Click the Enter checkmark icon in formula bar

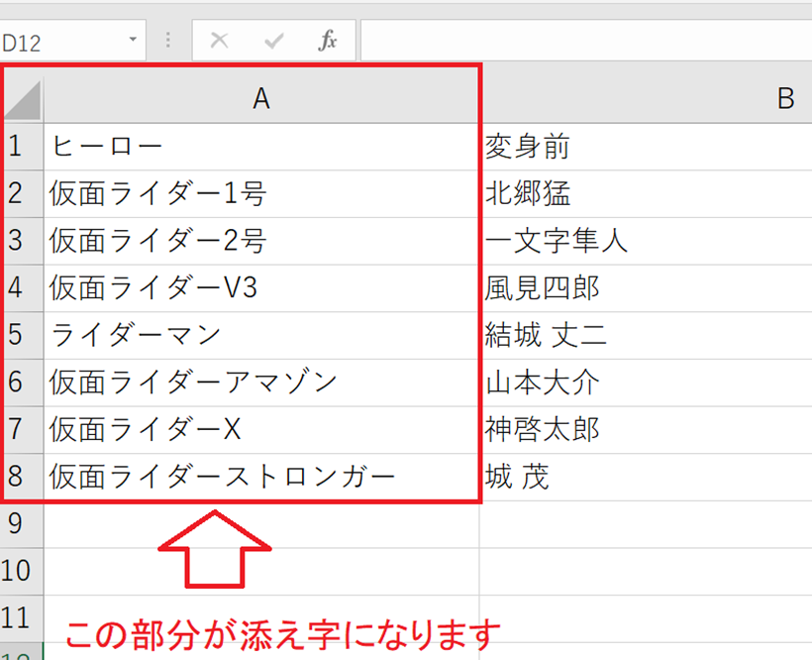click(x=274, y=41)
